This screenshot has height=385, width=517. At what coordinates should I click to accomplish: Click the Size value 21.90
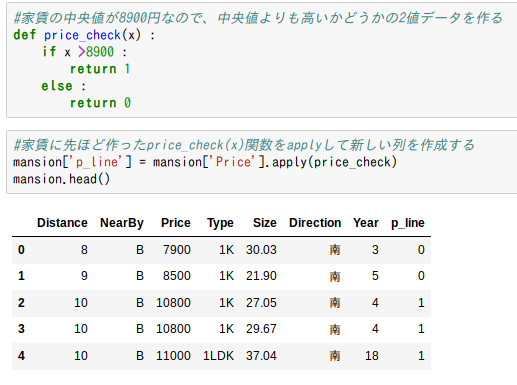coord(261,276)
